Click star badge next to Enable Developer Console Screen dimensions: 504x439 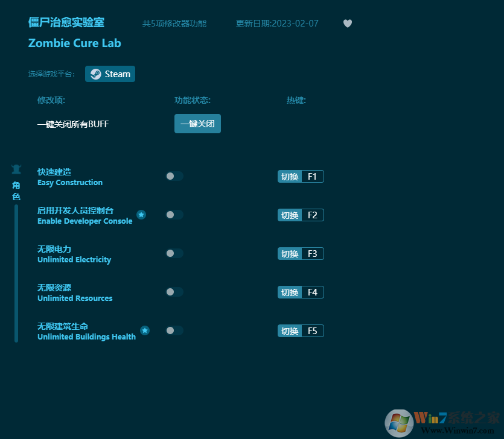(141, 215)
